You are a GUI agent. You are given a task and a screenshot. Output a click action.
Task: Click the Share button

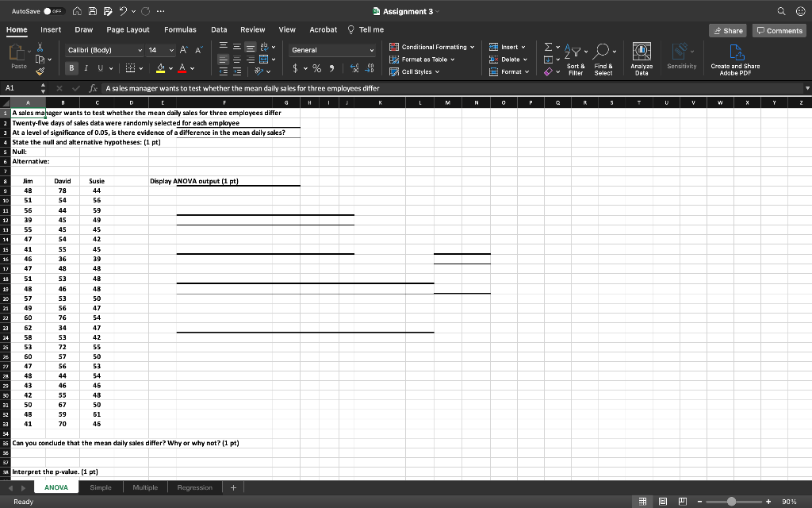point(727,29)
